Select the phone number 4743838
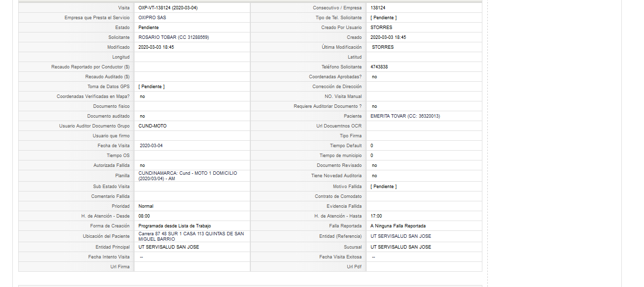The image size is (644, 287). tap(379, 67)
